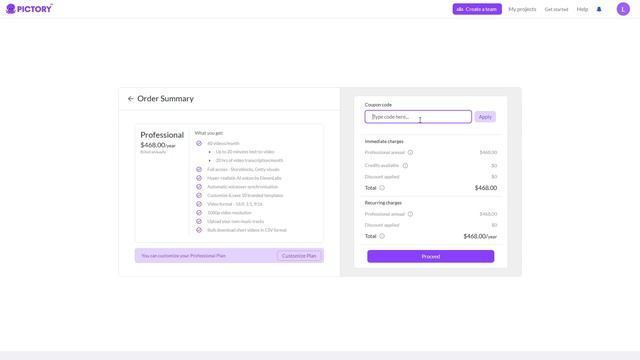
Task: Click What you get heading
Action: (x=209, y=133)
